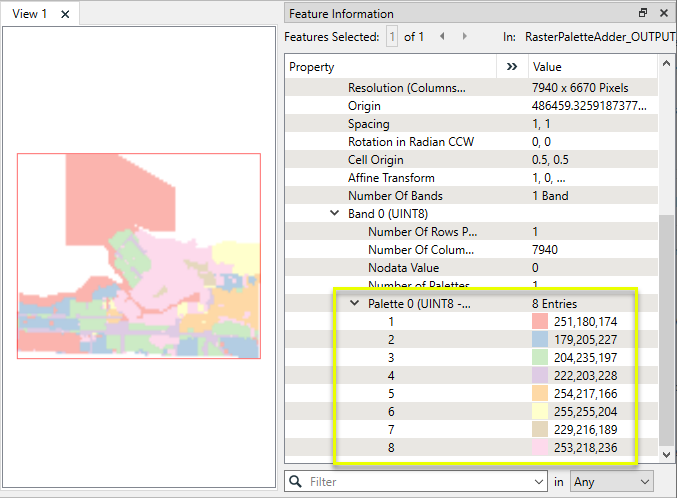This screenshot has height=498, width=677.
Task: Go to next selected feature
Action: pyautogui.click(x=465, y=37)
